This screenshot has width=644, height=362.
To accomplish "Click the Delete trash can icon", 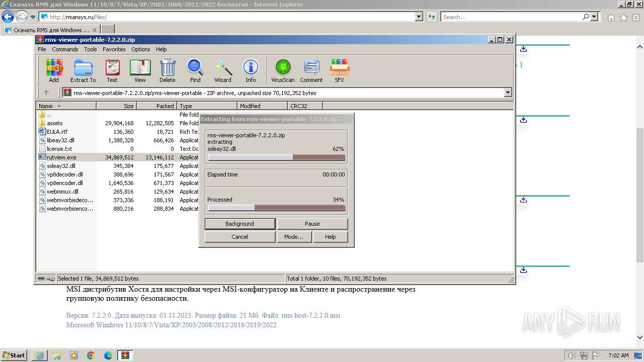I will (168, 70).
